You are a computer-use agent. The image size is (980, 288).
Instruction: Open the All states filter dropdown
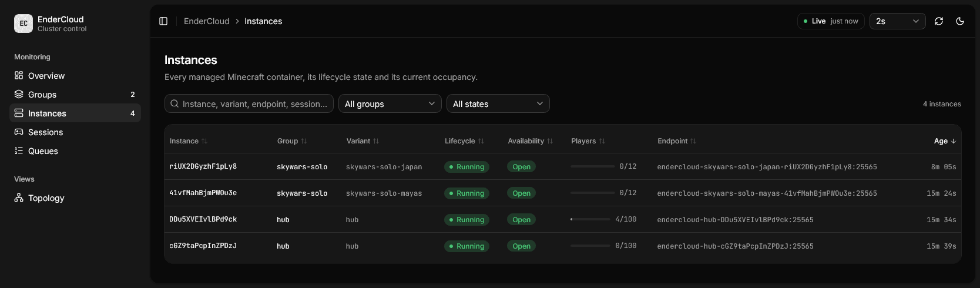click(498, 103)
